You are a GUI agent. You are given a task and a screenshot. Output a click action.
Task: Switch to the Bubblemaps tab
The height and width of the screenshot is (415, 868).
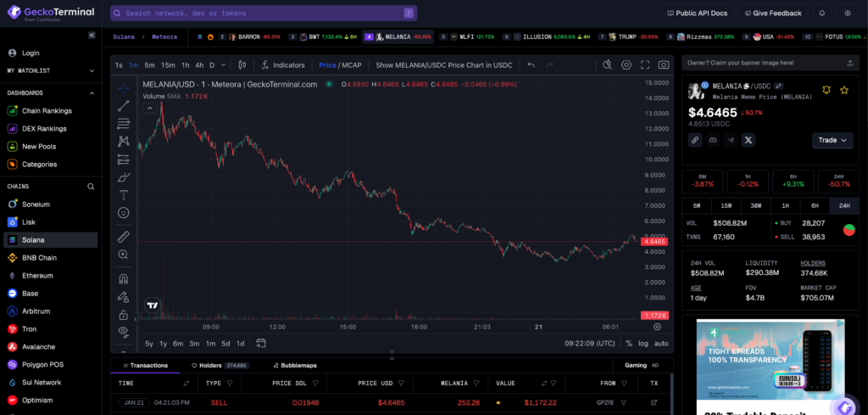coord(293,366)
